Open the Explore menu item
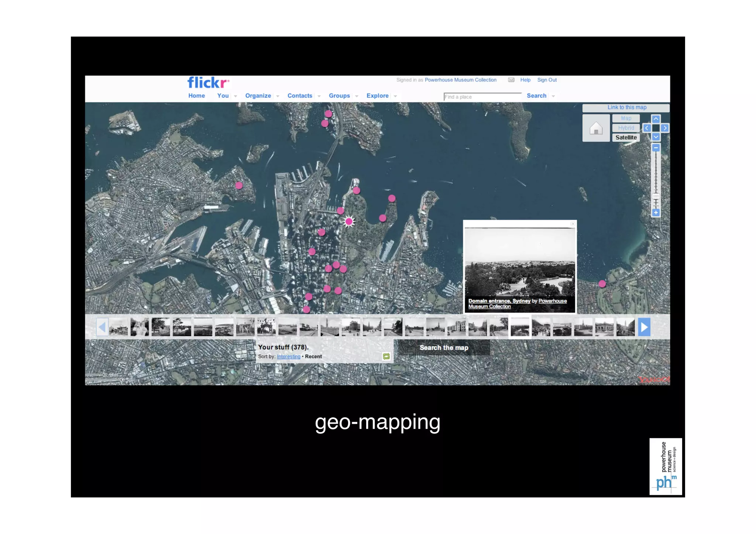756x534 pixels. click(x=377, y=96)
